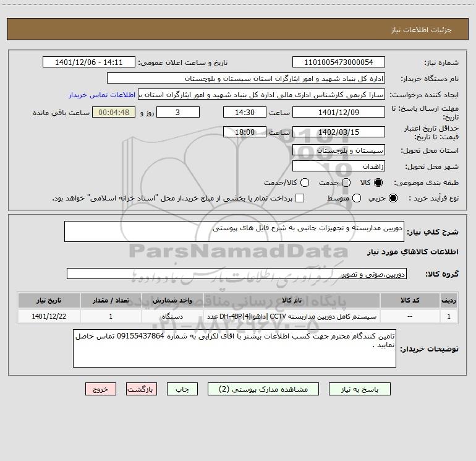Click the اطلاعات کالاهای مورد نیاز heading
The image size is (476, 461).
pos(413,252)
